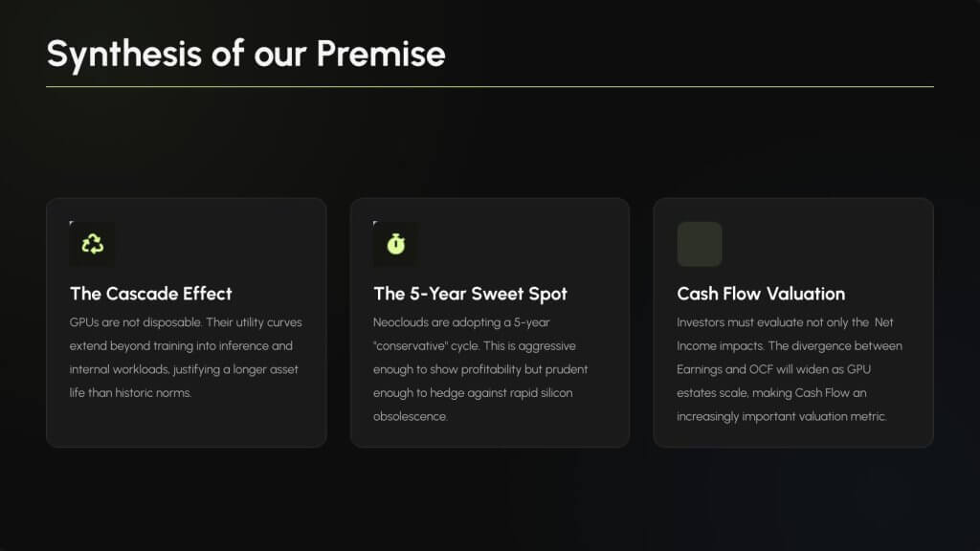The image size is (980, 551).
Task: Click the word Premise in the slide title
Action: point(381,54)
